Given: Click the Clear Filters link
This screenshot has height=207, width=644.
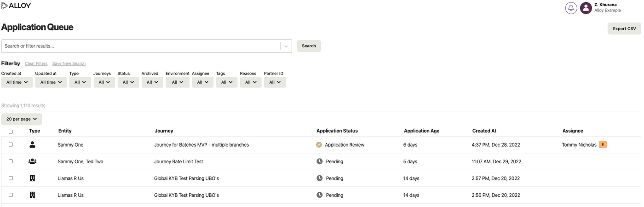Looking at the screenshot, I should (x=36, y=63).
